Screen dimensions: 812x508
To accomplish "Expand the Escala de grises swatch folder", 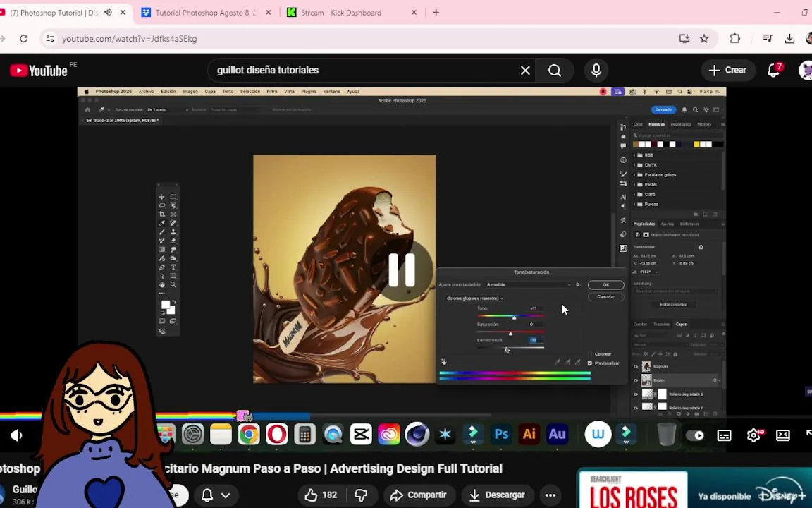I will pos(634,175).
